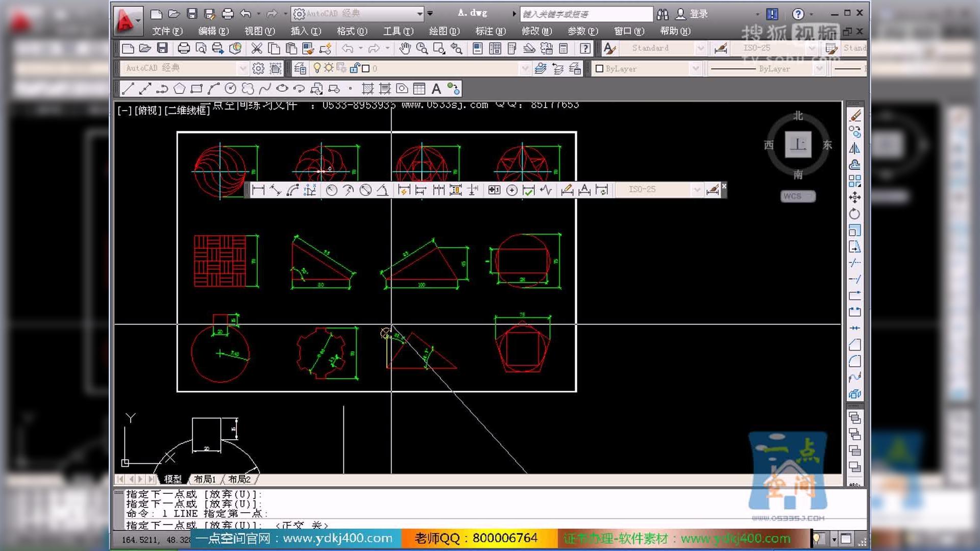Click the Mirror tool in modify toolbar

[x=854, y=148]
